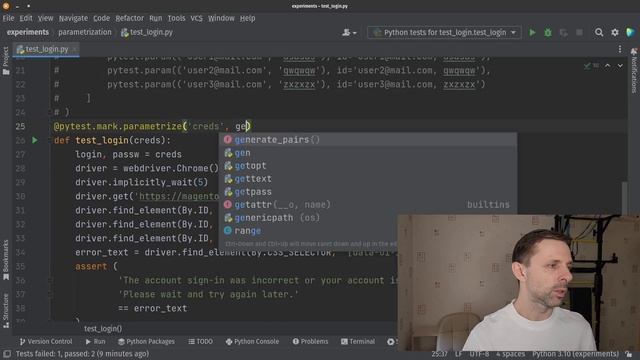Open the Notifications tool window
640x360 pixels.
(x=634, y=70)
